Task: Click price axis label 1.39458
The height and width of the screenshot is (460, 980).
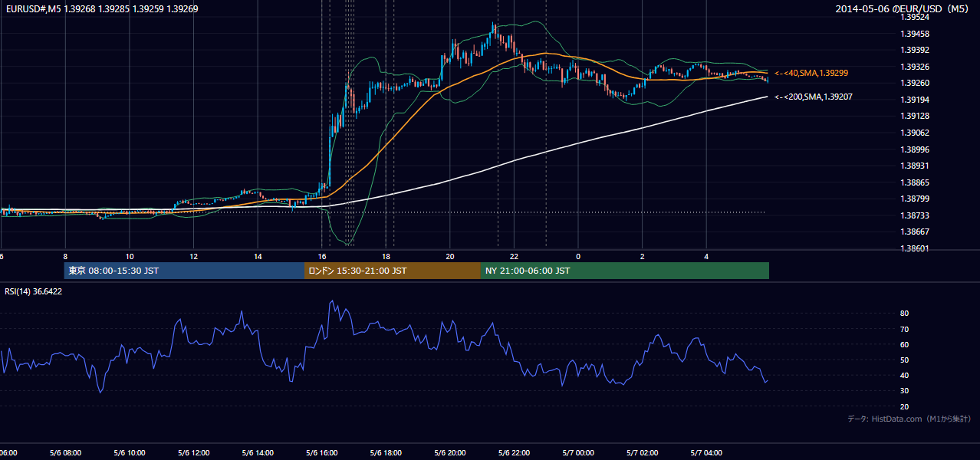Action: click(x=914, y=34)
